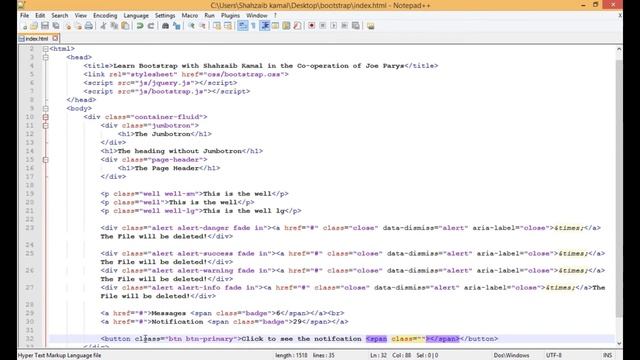This screenshot has width=640, height=360.
Task: Open the Edit menu
Action: pos(40,16)
